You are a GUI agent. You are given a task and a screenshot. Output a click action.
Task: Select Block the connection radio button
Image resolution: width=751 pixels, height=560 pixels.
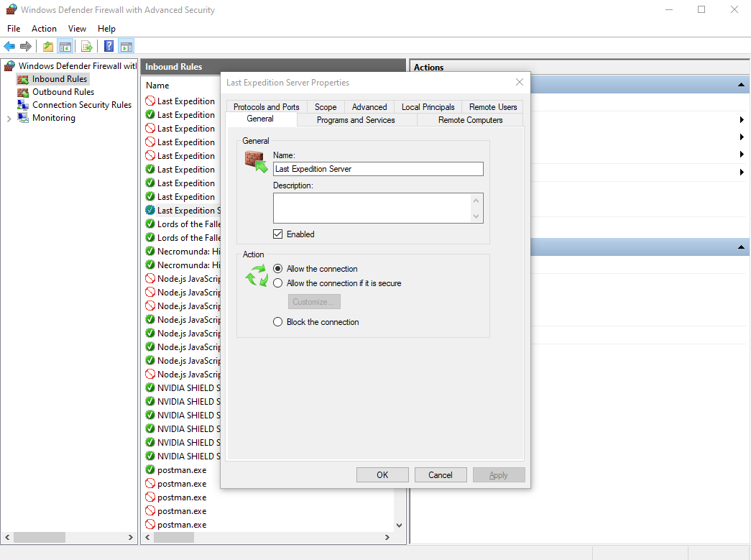278,322
